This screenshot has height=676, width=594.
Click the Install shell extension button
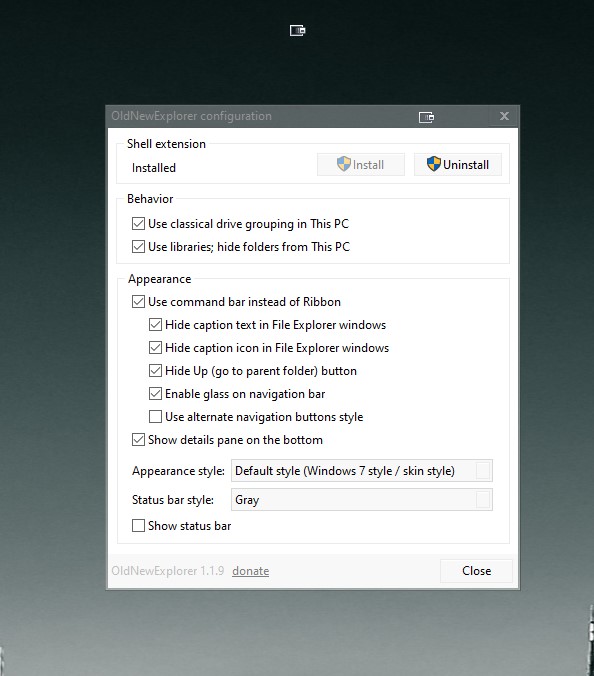[x=361, y=164]
